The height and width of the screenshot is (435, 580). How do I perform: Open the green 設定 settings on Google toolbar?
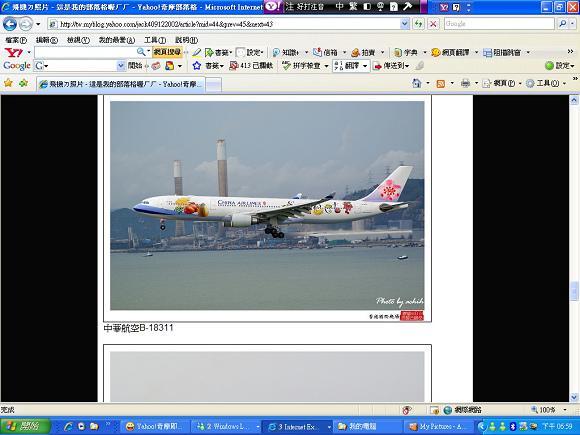point(560,66)
